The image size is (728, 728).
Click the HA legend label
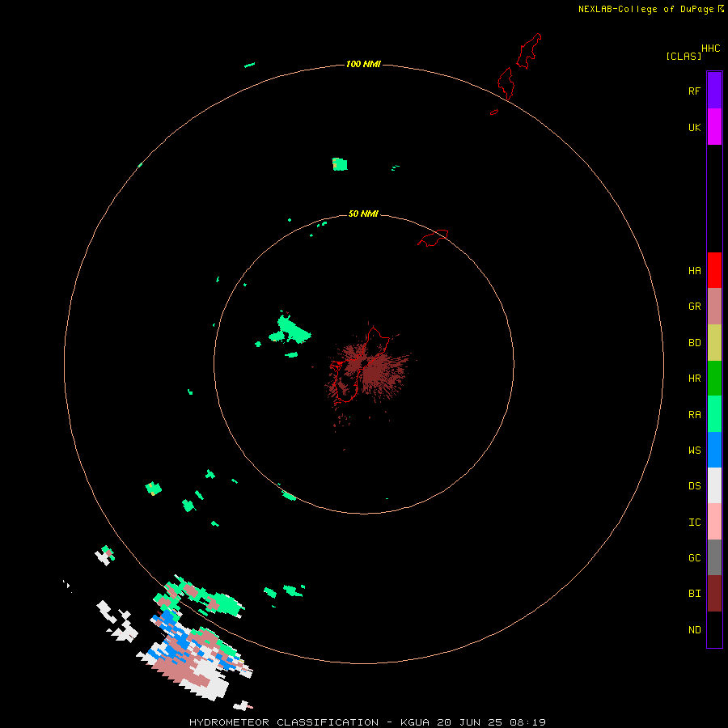(694, 271)
